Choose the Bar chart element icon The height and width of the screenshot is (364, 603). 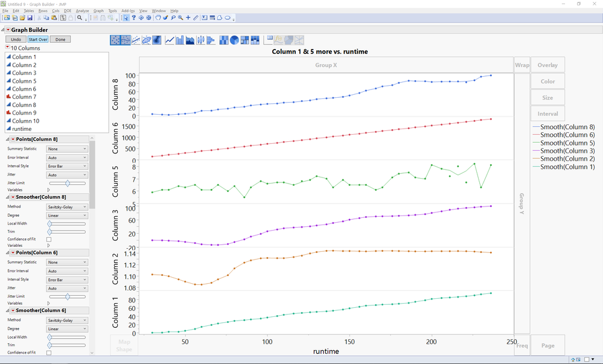179,39
